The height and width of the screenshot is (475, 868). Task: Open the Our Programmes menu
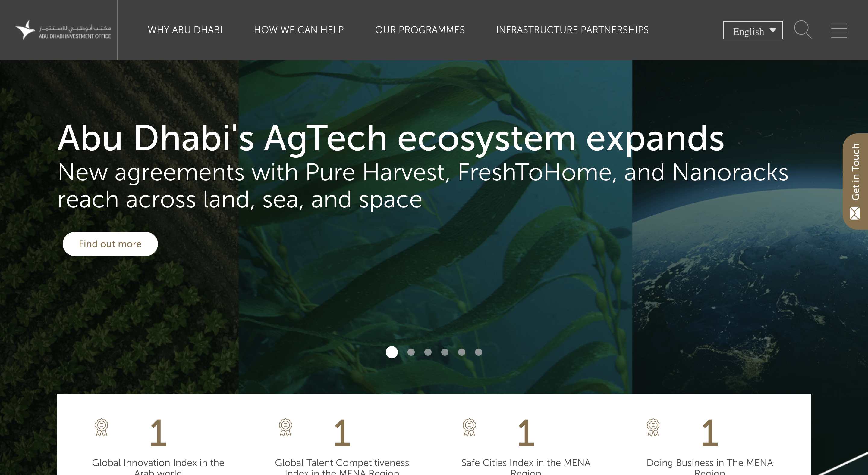pyautogui.click(x=420, y=30)
